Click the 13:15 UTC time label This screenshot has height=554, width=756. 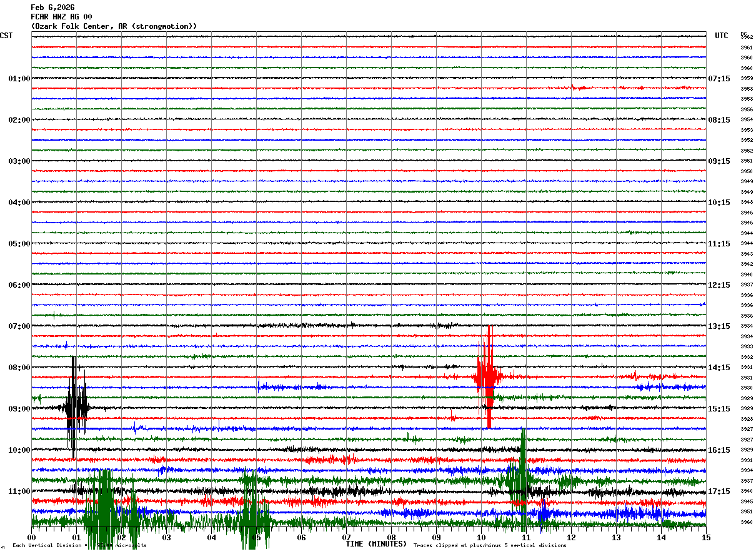click(x=719, y=326)
